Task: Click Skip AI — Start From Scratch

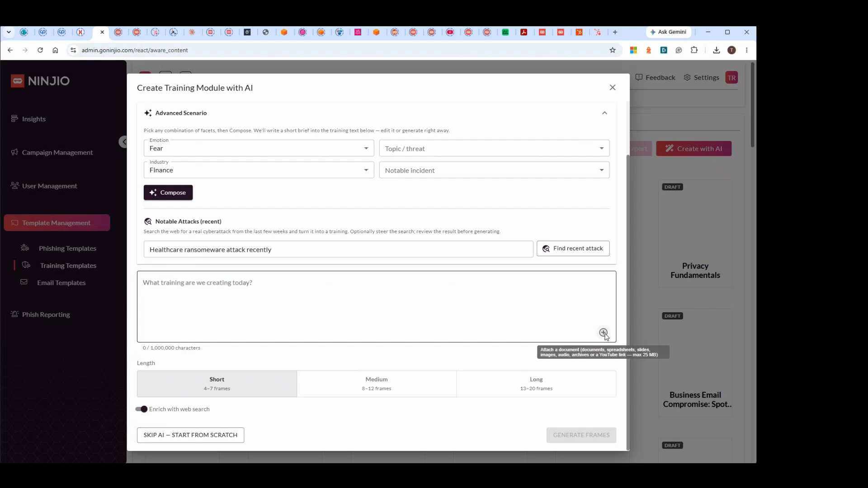Action: pos(190,435)
